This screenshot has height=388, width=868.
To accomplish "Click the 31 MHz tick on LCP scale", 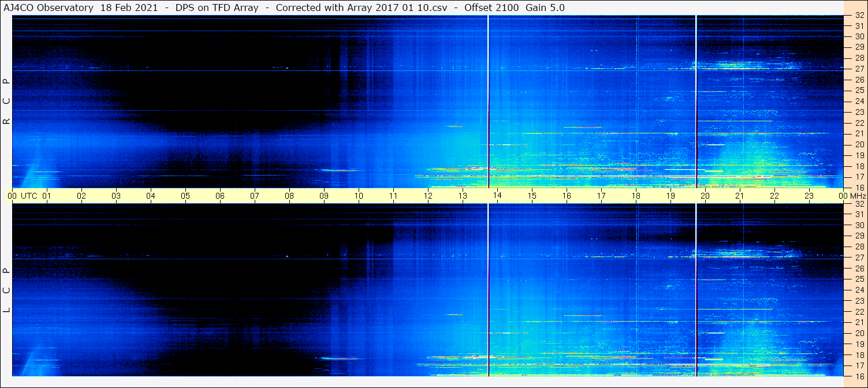I will pos(859,214).
